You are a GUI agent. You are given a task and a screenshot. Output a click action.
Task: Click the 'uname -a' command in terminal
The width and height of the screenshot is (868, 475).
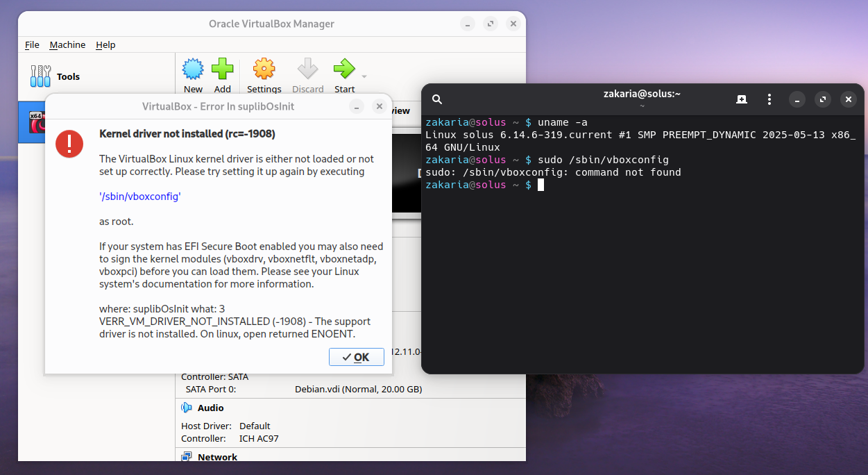point(563,122)
